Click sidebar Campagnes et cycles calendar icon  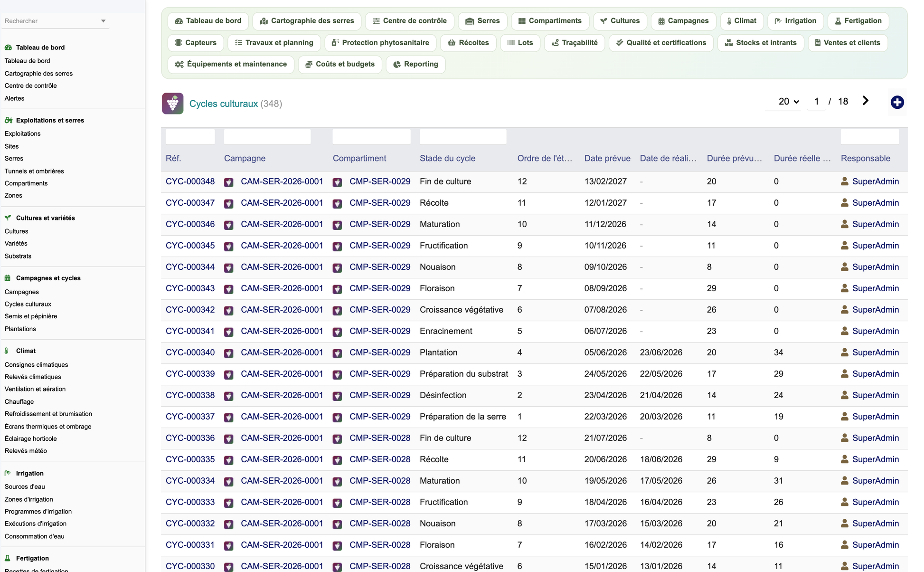coord(8,278)
